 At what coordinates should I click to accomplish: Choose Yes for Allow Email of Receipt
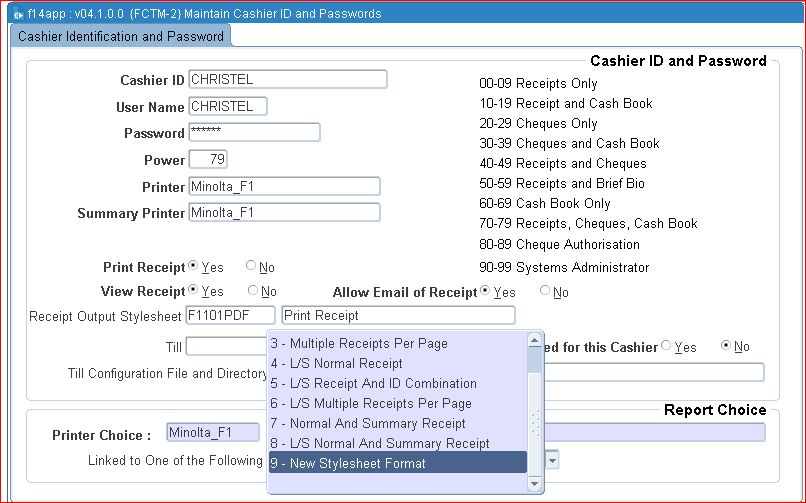pyautogui.click(x=486, y=292)
